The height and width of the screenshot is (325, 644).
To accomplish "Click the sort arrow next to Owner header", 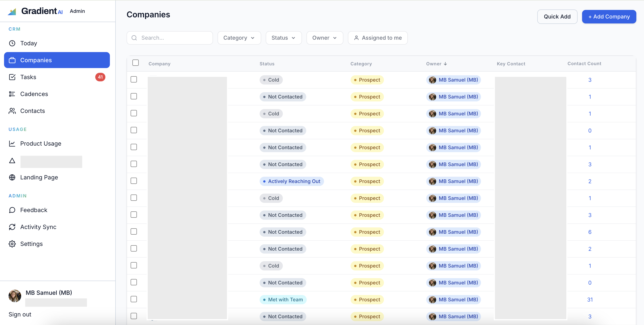I will (445, 64).
